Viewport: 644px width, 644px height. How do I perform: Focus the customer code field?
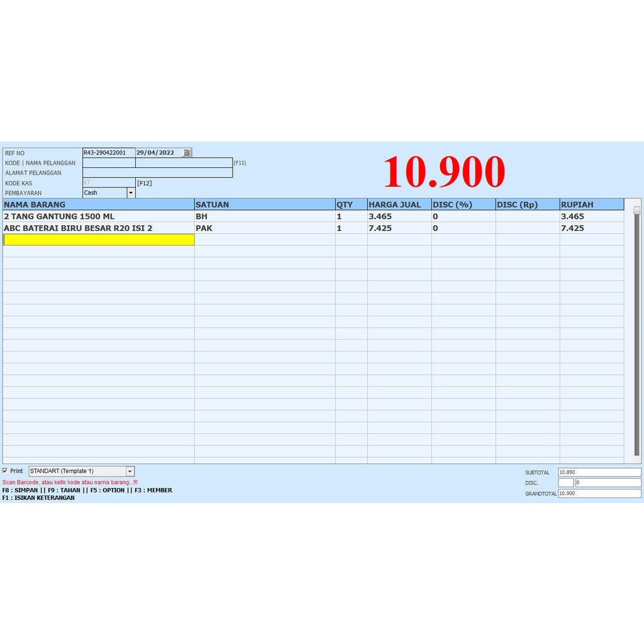pyautogui.click(x=109, y=163)
